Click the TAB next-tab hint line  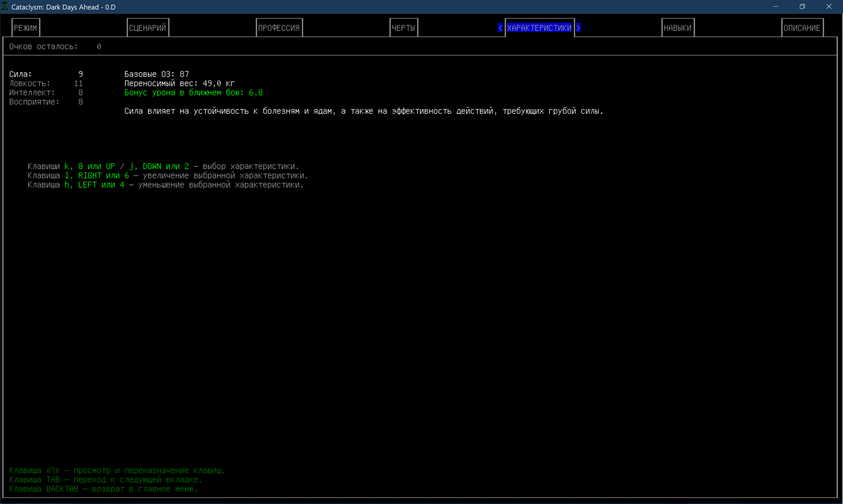(106, 480)
